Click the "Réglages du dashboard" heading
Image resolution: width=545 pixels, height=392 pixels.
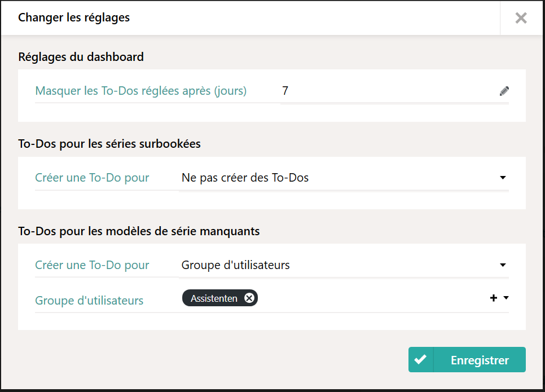pos(81,57)
